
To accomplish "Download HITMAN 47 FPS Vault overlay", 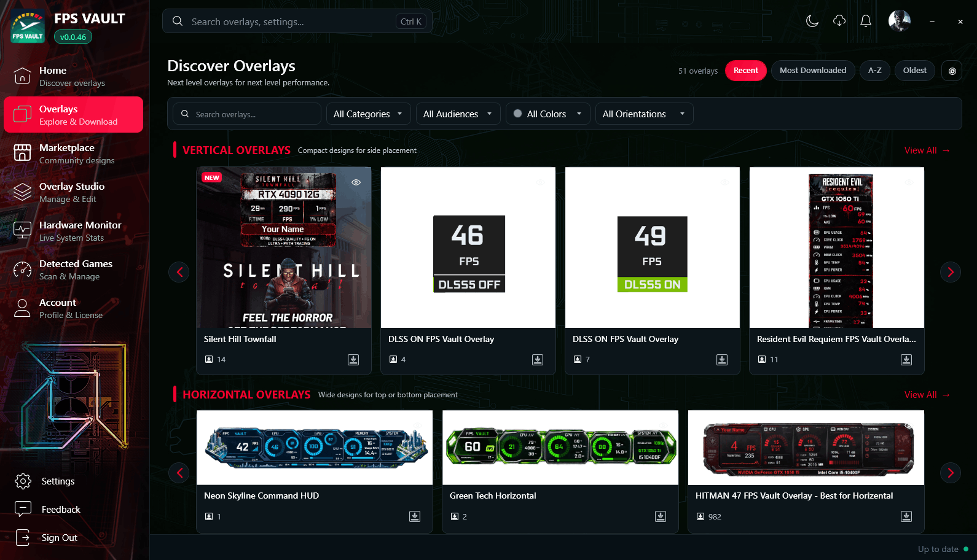I will [x=906, y=516].
